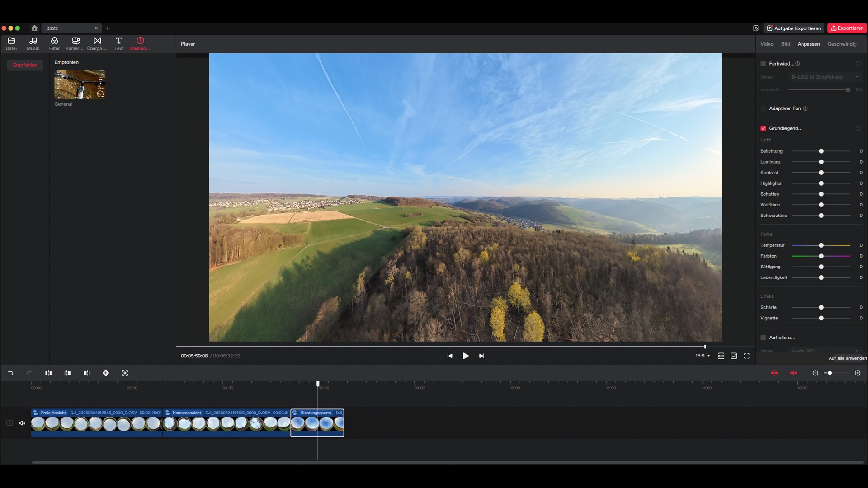
Task: Open the 16:9 aspect ratio dropdown
Action: click(x=703, y=356)
